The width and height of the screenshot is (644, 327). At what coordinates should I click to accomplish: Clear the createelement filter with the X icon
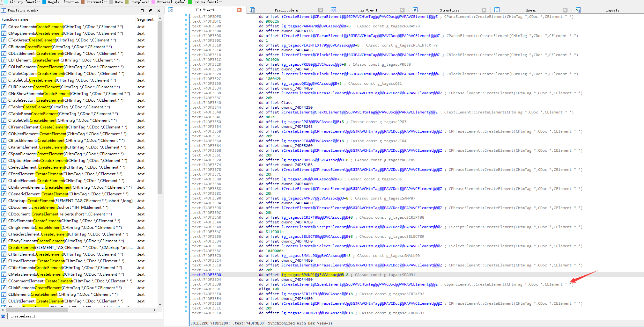coord(3,316)
